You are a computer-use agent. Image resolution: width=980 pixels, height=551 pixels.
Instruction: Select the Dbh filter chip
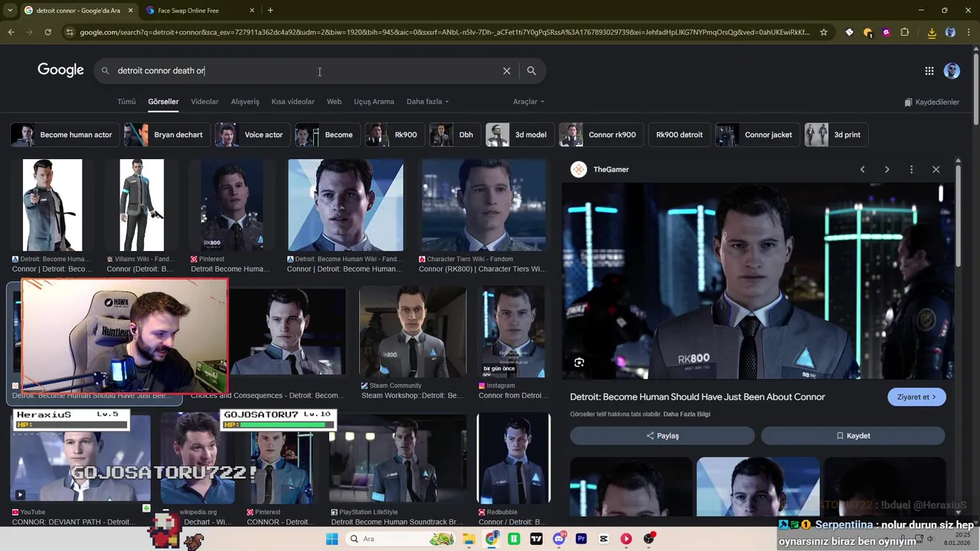(x=453, y=135)
